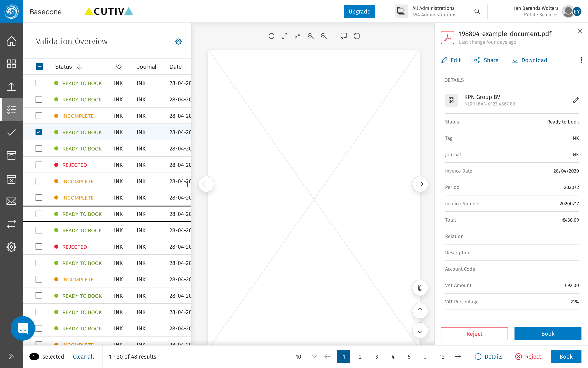Screen dimensions: 588x368
Task: Open attachments paperclip button
Action: [420, 288]
